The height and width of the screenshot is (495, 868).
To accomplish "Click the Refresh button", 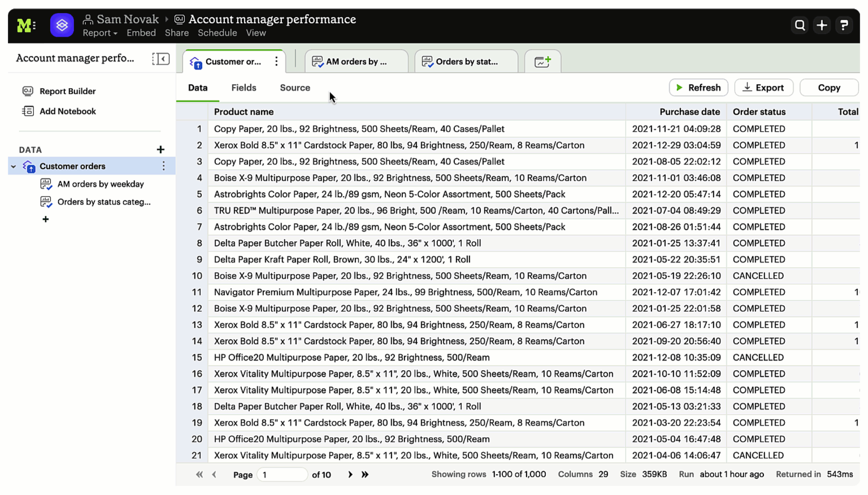I will (698, 88).
